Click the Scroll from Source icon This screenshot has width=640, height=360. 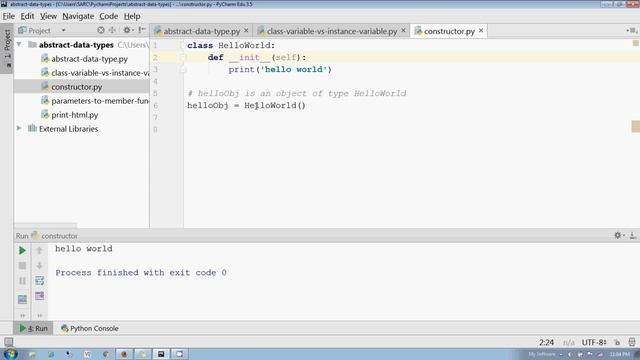pos(101,30)
